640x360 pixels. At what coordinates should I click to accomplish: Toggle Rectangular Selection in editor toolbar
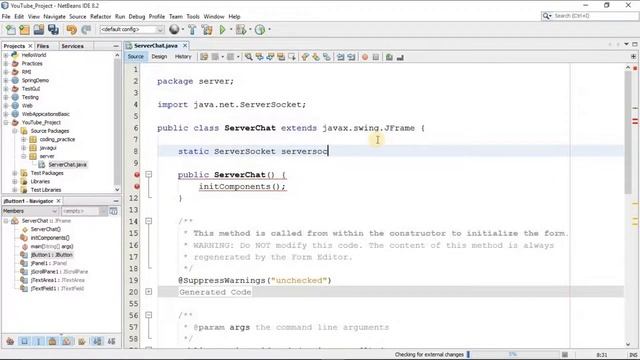coord(292,57)
